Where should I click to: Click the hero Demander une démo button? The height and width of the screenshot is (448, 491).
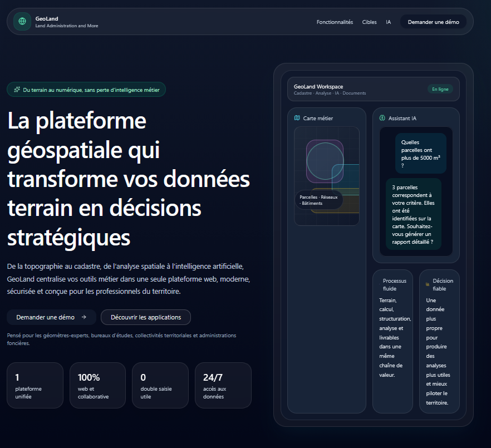51,317
